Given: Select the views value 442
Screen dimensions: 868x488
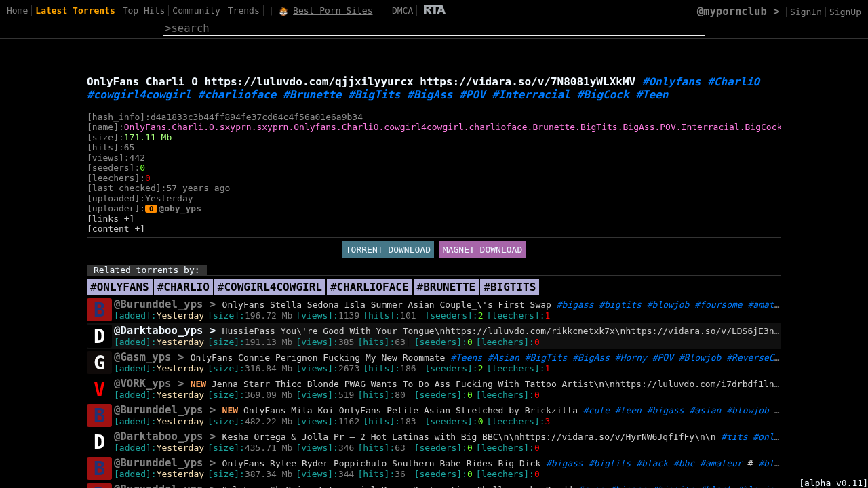Looking at the screenshot, I should point(137,158).
